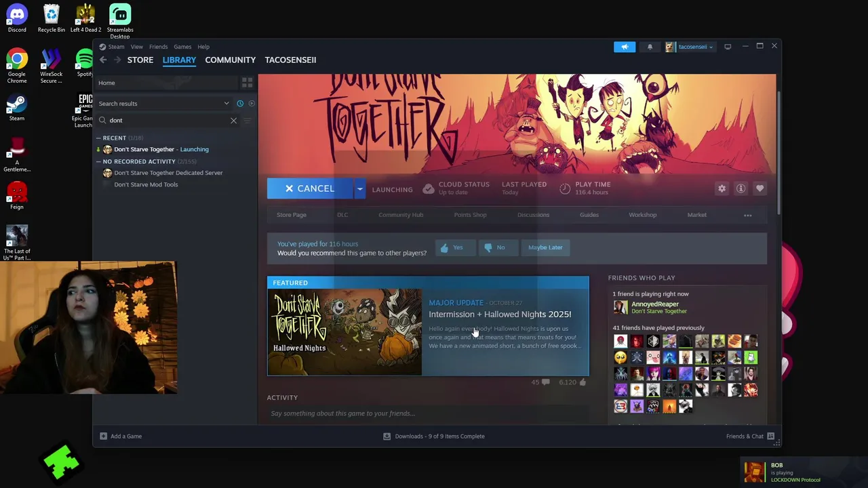Image resolution: width=868 pixels, height=488 pixels.
Task: Open the game's Store Page link
Action: pos(292,215)
